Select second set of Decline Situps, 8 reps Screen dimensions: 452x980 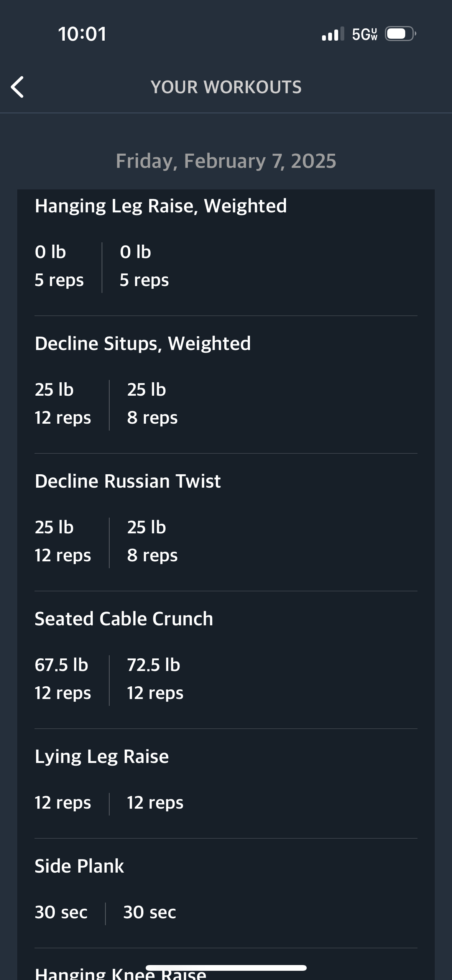pos(152,404)
